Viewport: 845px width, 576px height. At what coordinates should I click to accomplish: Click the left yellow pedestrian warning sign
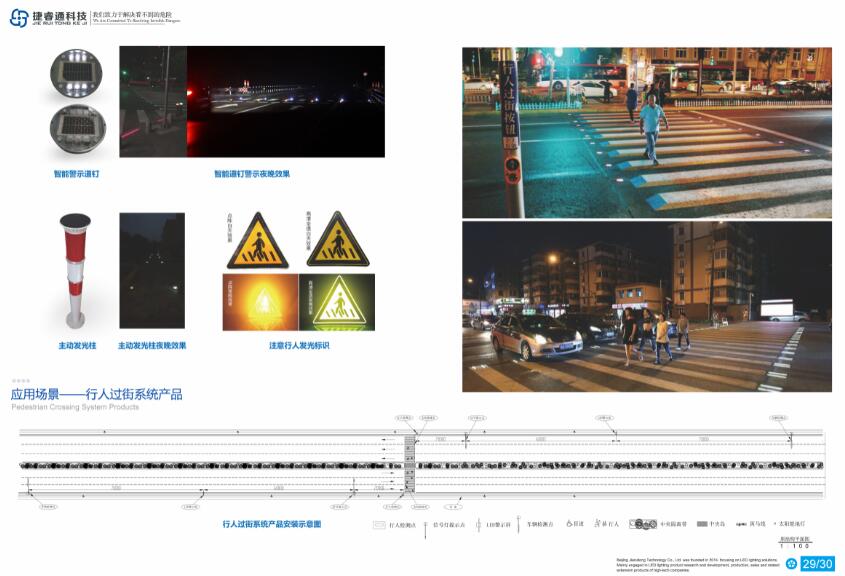[258, 241]
